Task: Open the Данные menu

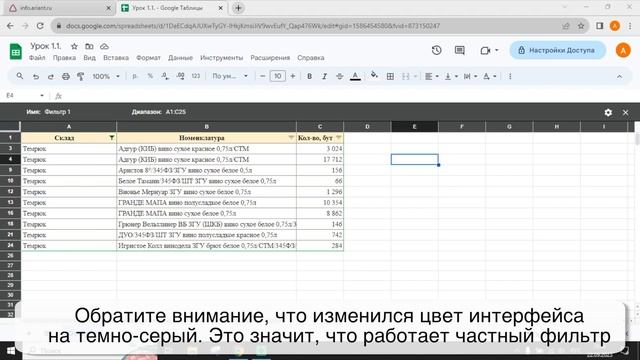Action: pos(180,58)
